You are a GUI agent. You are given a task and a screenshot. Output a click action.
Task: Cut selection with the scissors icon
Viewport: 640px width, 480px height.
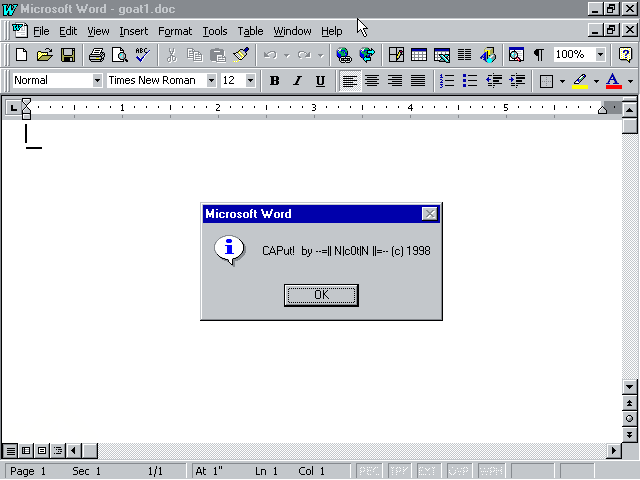point(172,55)
